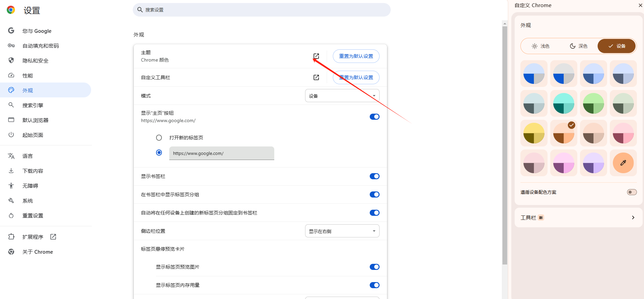Click the search settings input field
644x299 pixels.
pos(262,10)
